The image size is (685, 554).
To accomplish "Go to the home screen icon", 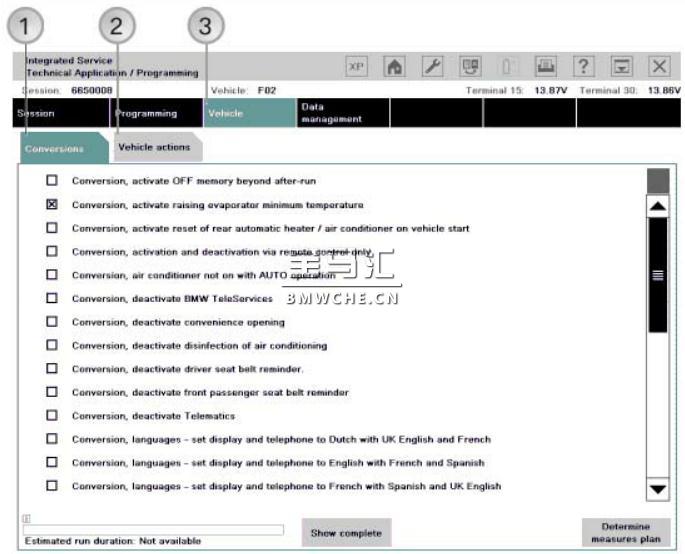I will click(395, 67).
